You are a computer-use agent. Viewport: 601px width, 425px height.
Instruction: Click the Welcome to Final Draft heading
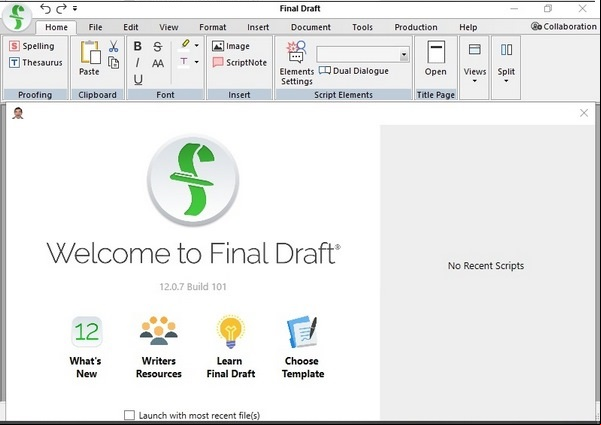[194, 253]
